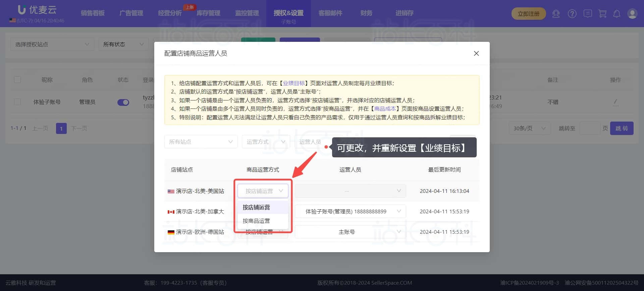
Task: Open the 授权&设置 navigation tab
Action: click(x=288, y=13)
